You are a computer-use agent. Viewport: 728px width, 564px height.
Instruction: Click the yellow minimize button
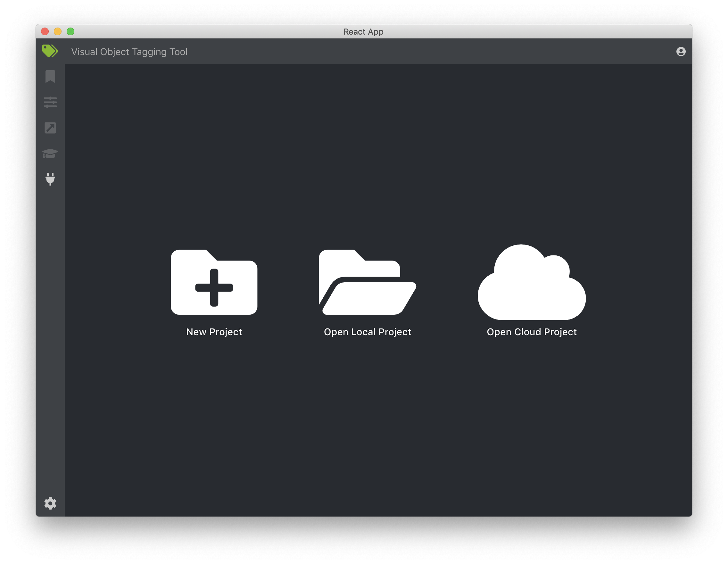[x=57, y=31]
